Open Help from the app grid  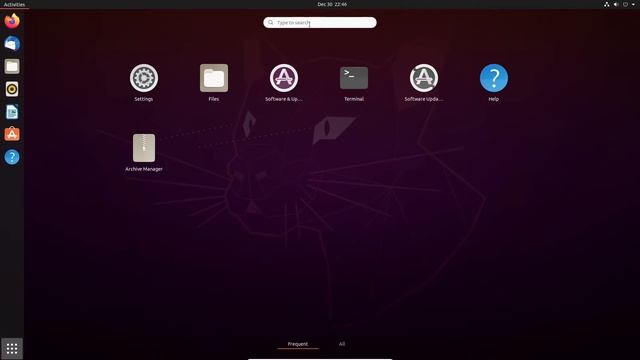[494, 78]
